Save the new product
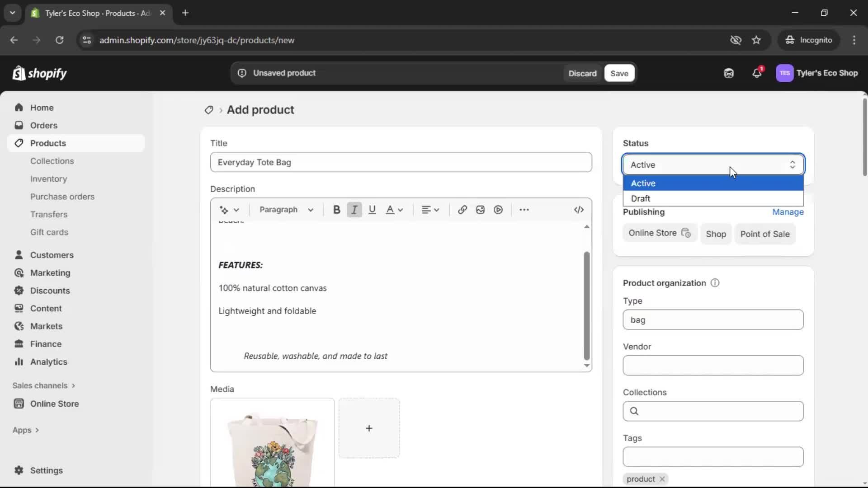Screen dimensions: 868x488 [618, 73]
